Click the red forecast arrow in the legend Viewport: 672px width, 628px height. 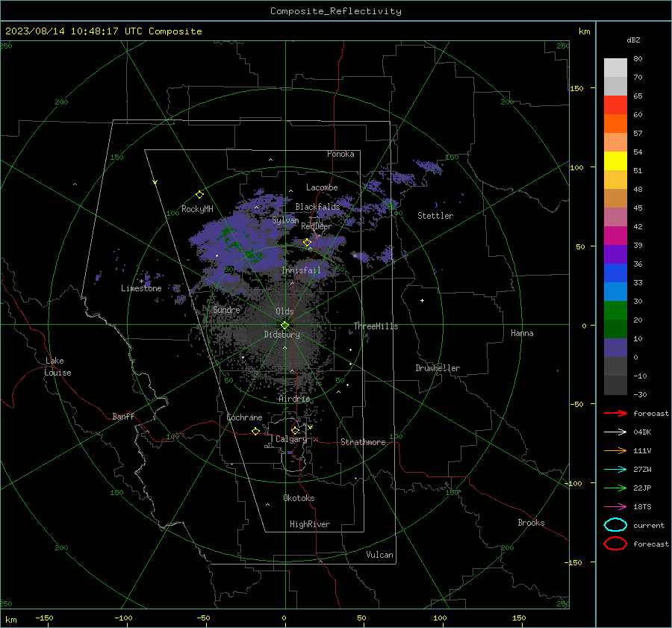pyautogui.click(x=615, y=413)
